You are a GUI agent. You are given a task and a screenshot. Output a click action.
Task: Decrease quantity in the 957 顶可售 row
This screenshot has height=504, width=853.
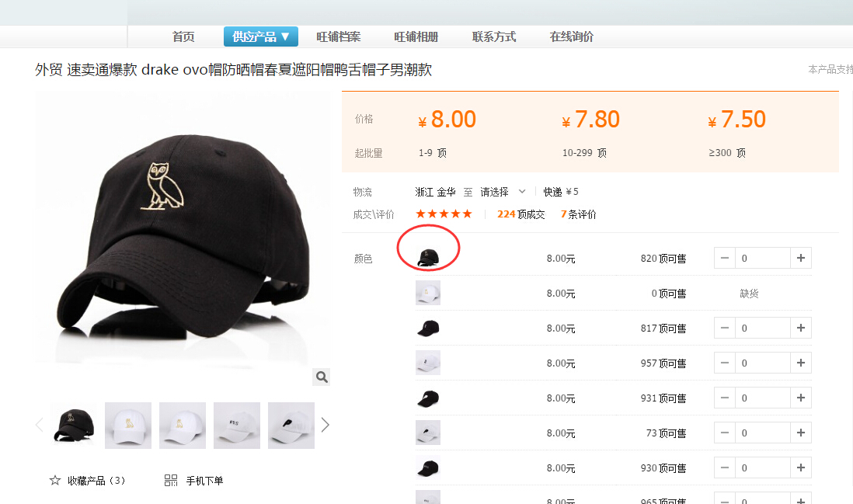click(725, 363)
